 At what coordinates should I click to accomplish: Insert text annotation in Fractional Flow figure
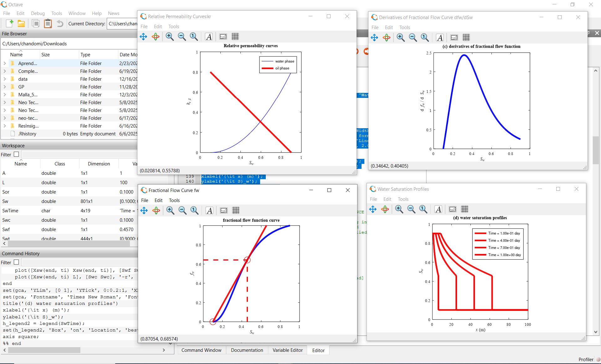[209, 210]
